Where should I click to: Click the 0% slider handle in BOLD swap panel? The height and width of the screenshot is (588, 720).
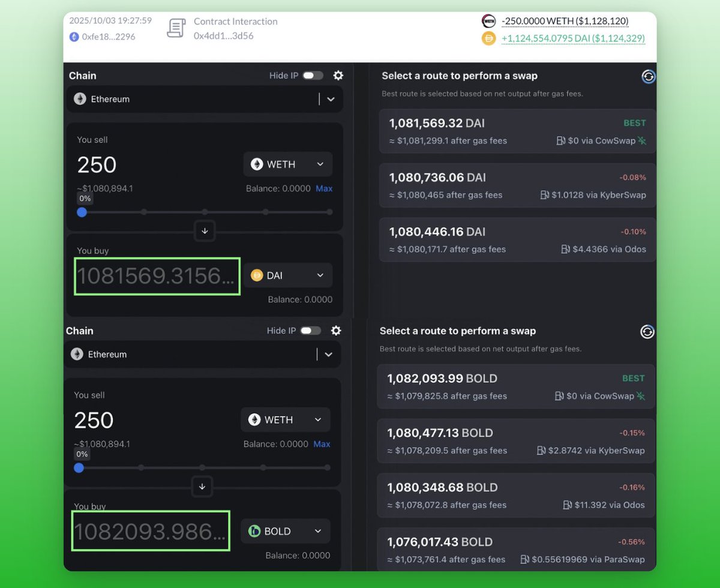79,467
